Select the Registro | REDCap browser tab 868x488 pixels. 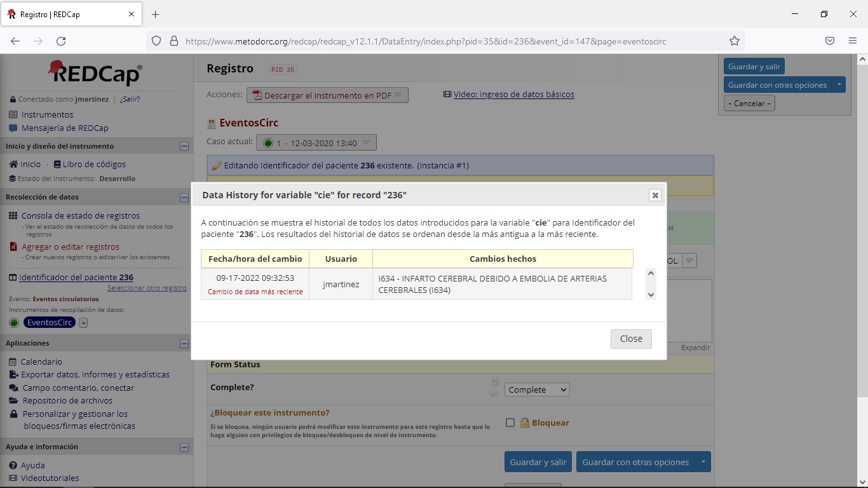pos(70,13)
